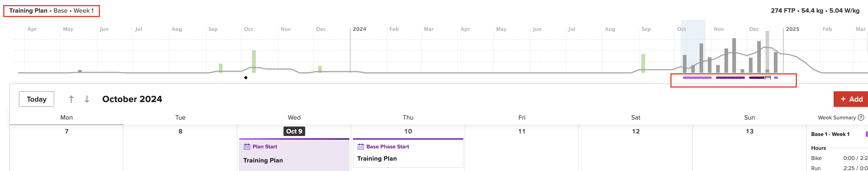868x171 pixels.
Task: Click the checkered race flag on timeline
Action: coord(768,78)
